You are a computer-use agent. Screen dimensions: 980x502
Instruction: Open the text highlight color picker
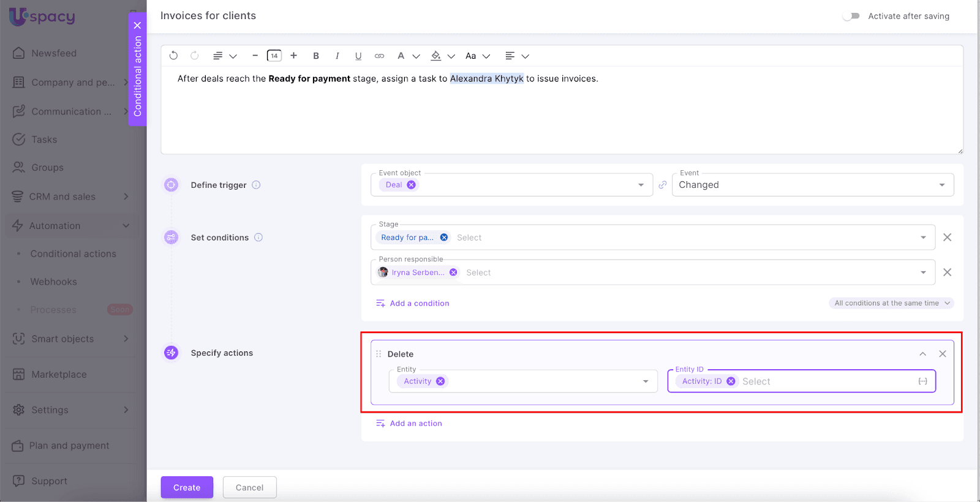coord(436,56)
